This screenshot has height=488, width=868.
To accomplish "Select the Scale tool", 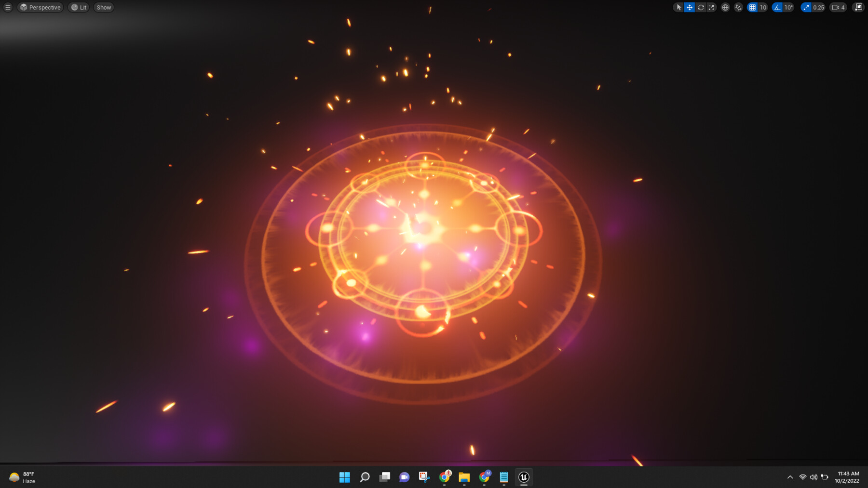I will [x=712, y=7].
